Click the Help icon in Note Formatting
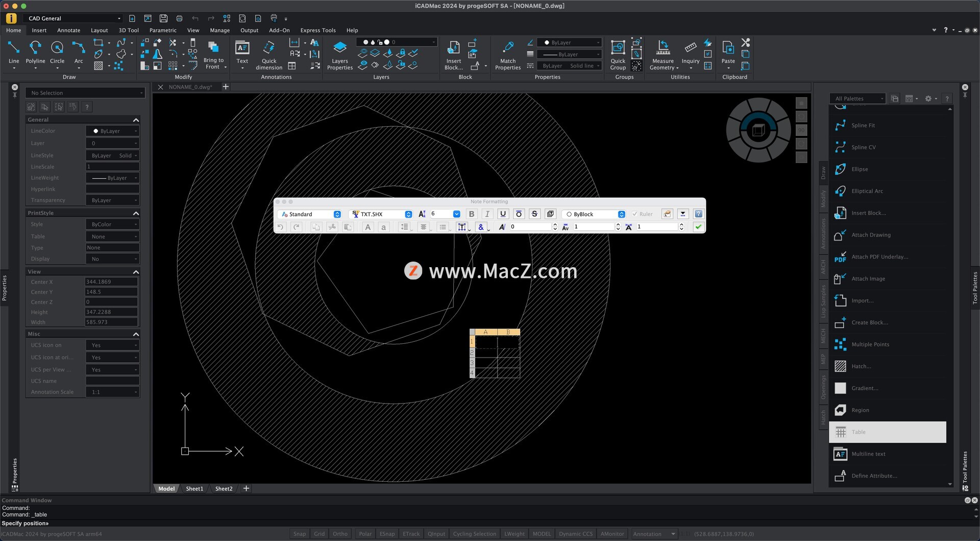The image size is (980, 541). (698, 214)
